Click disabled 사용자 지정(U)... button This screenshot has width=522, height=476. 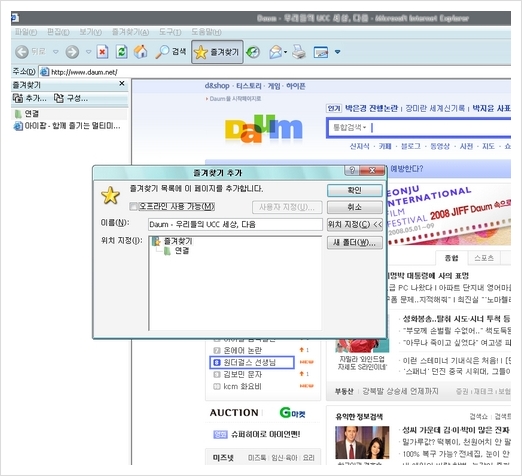click(x=287, y=207)
